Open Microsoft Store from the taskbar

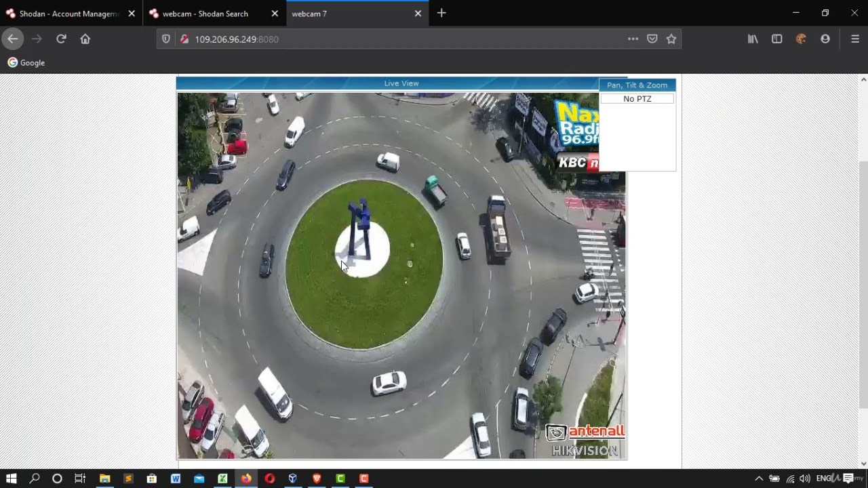click(152, 479)
